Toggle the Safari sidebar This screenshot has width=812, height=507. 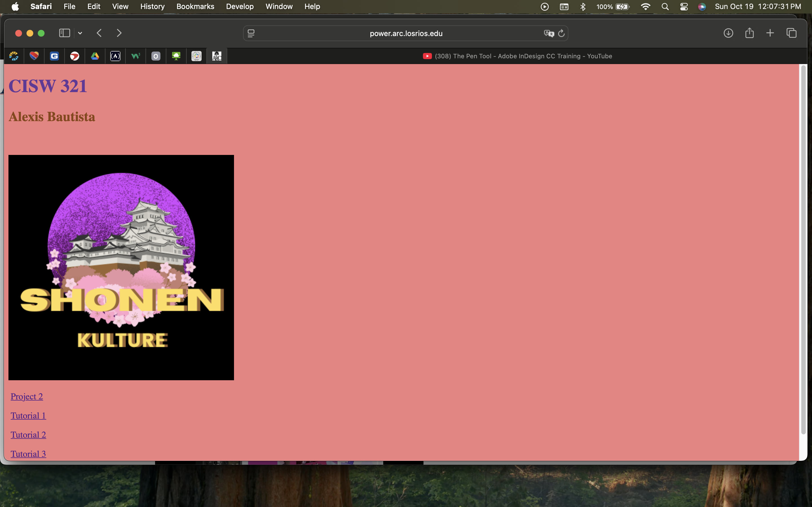coord(64,33)
